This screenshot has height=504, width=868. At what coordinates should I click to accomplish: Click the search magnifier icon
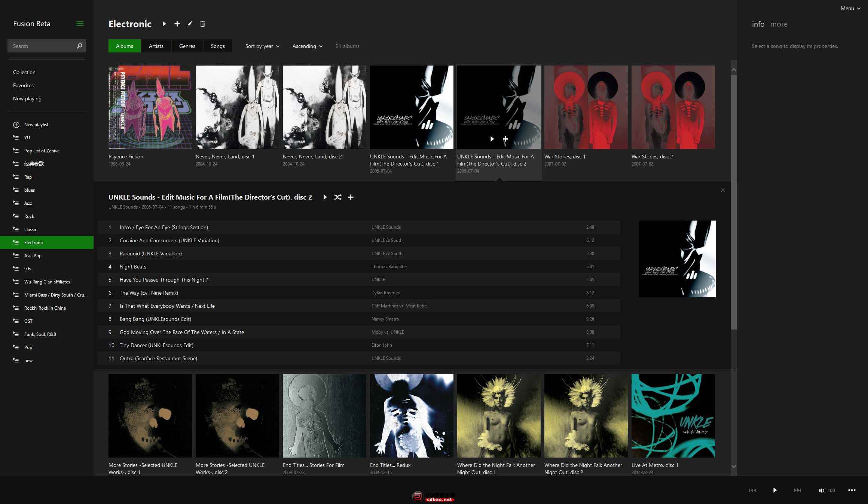tap(79, 46)
